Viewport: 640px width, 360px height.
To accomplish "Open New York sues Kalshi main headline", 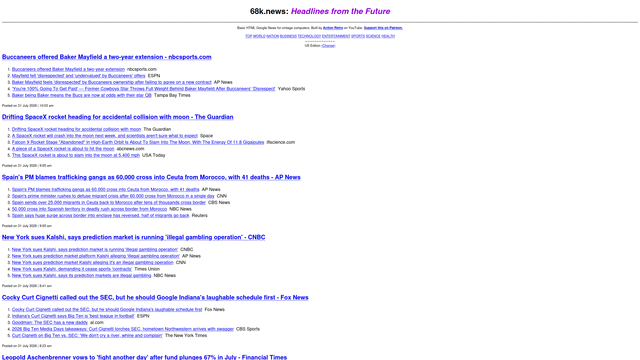I will (x=133, y=237).
